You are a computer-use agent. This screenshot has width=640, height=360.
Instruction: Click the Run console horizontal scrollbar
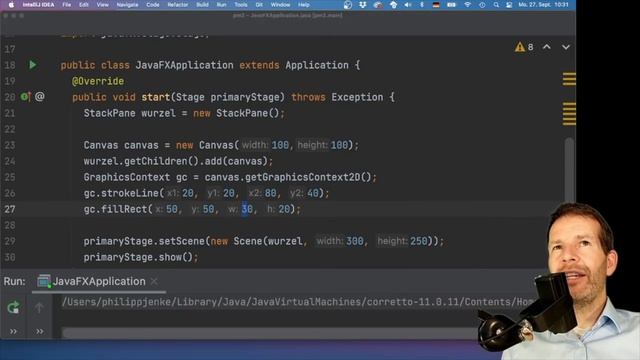point(269,333)
